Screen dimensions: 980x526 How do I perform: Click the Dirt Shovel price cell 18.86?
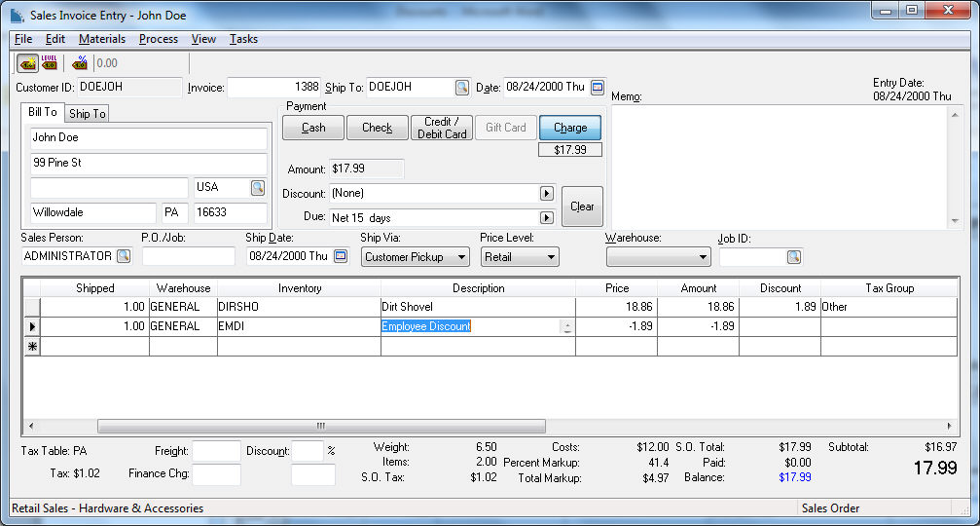(616, 307)
